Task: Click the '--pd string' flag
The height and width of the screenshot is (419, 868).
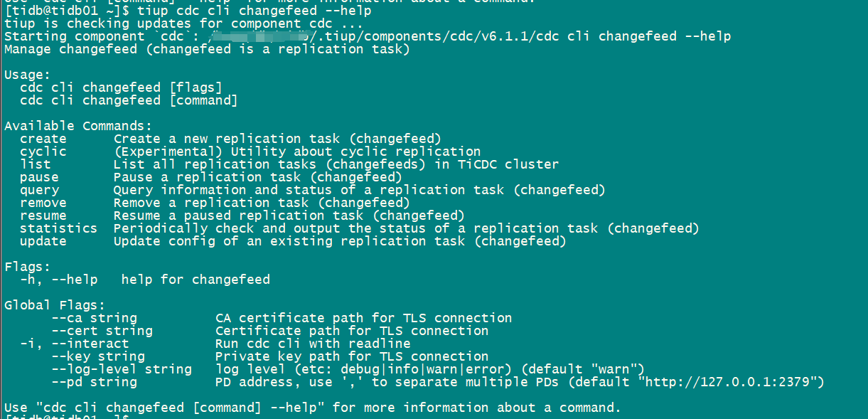Action: tap(94, 382)
